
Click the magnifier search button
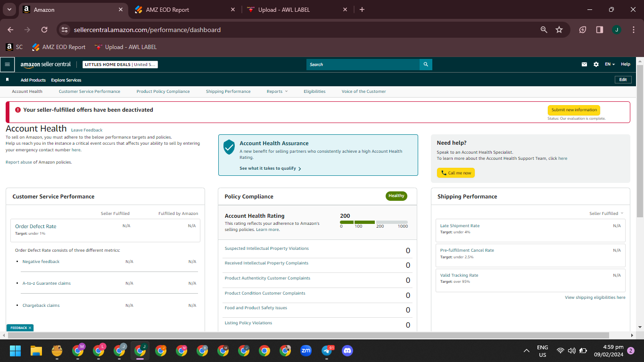point(426,65)
